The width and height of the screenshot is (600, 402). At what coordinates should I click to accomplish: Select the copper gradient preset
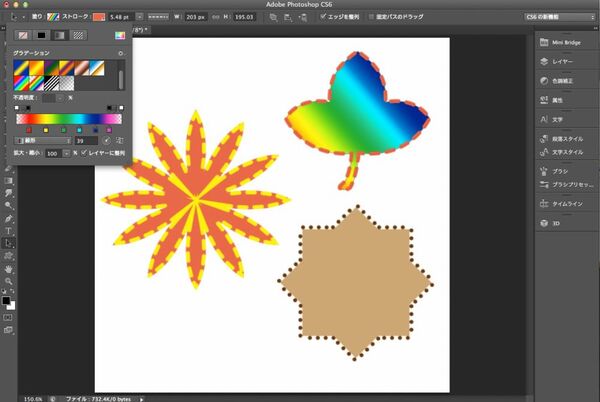(x=82, y=68)
